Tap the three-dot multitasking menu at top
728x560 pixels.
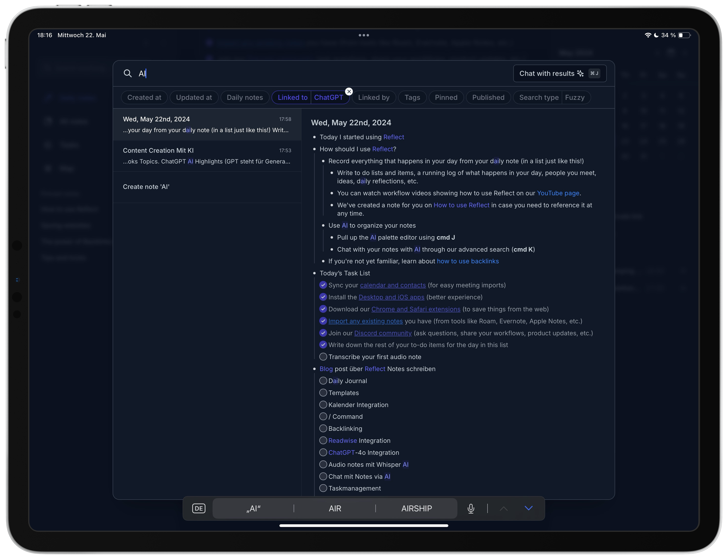[364, 35]
